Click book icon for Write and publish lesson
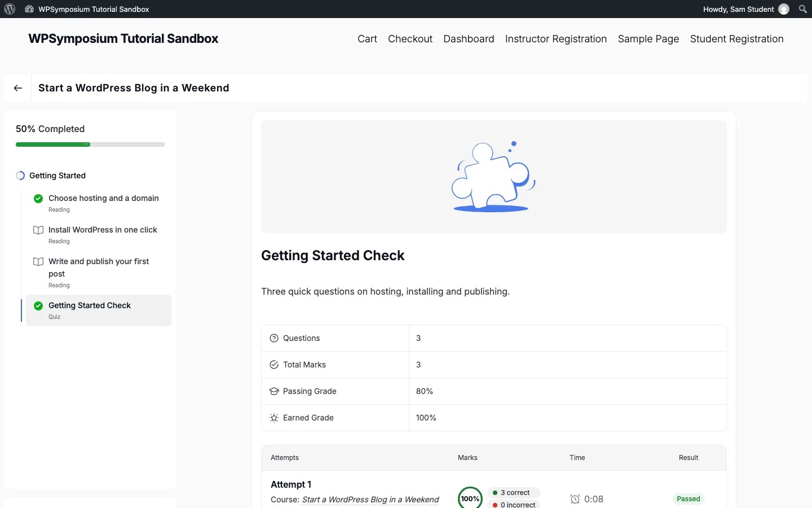This screenshot has height=508, width=812. point(38,262)
